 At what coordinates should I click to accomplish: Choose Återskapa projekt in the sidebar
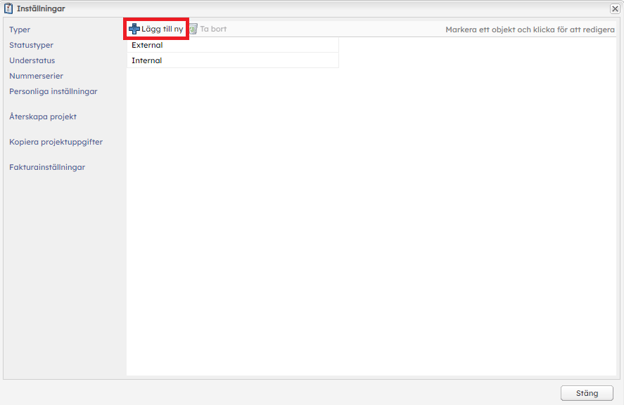pos(42,117)
